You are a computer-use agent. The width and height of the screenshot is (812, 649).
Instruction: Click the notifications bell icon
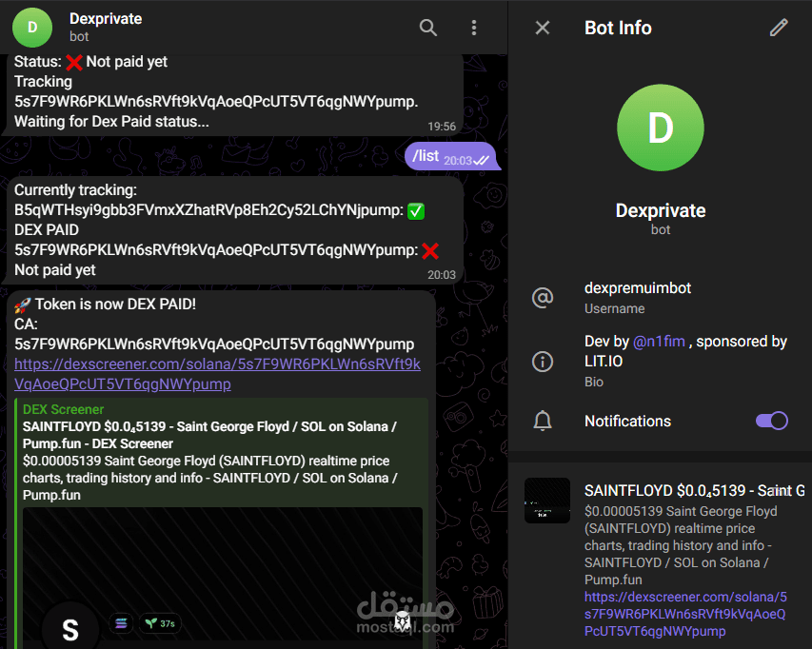point(543,421)
